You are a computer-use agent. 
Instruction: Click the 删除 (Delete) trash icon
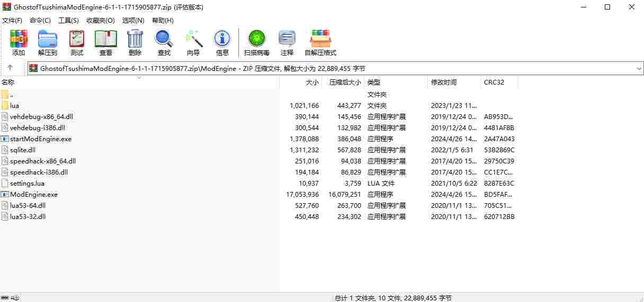135,39
